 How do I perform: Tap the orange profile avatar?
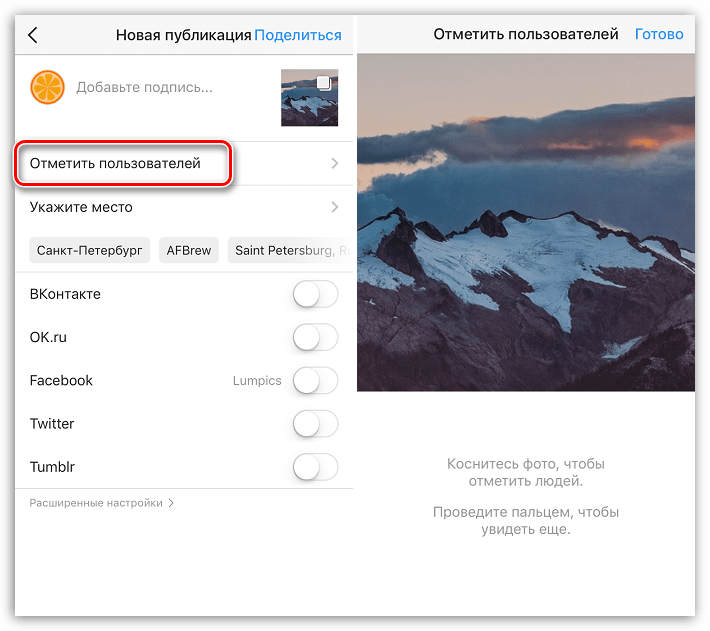[x=47, y=87]
